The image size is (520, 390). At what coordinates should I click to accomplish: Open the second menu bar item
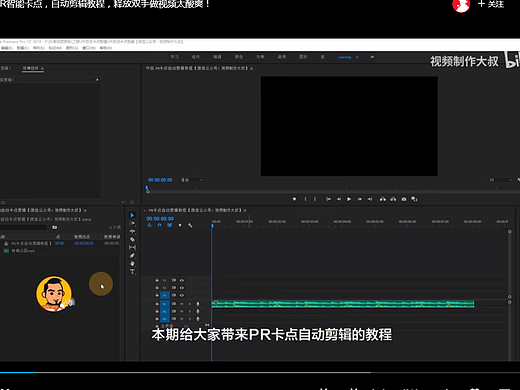(22, 48)
